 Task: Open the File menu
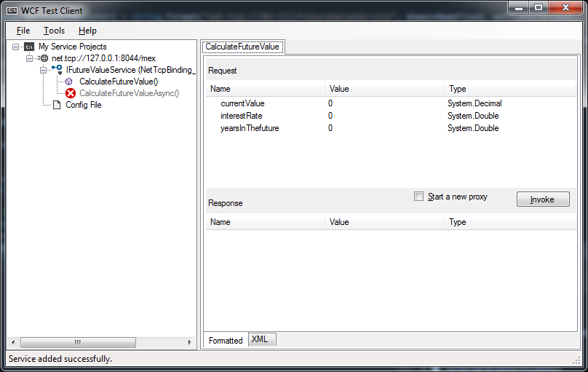click(23, 31)
